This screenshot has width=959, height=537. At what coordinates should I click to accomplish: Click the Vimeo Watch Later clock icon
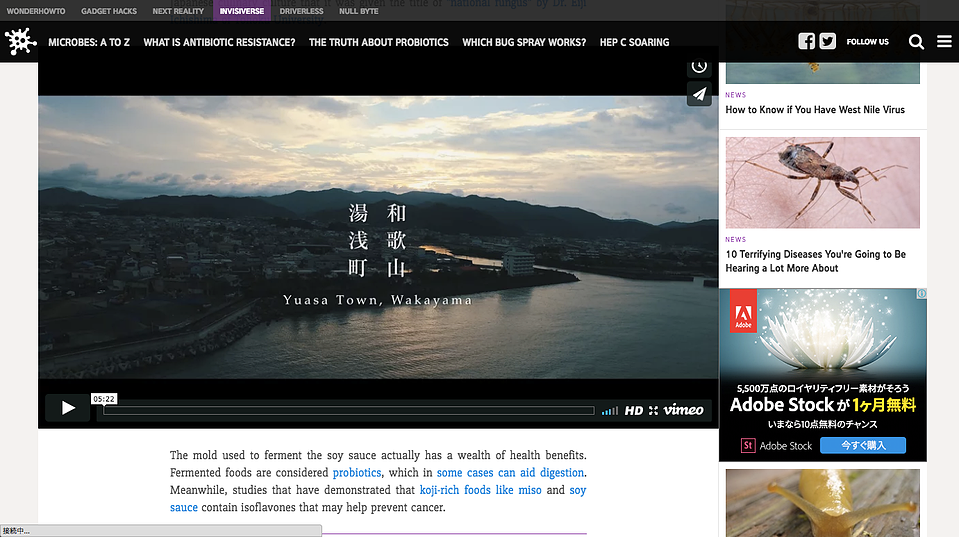click(x=699, y=66)
